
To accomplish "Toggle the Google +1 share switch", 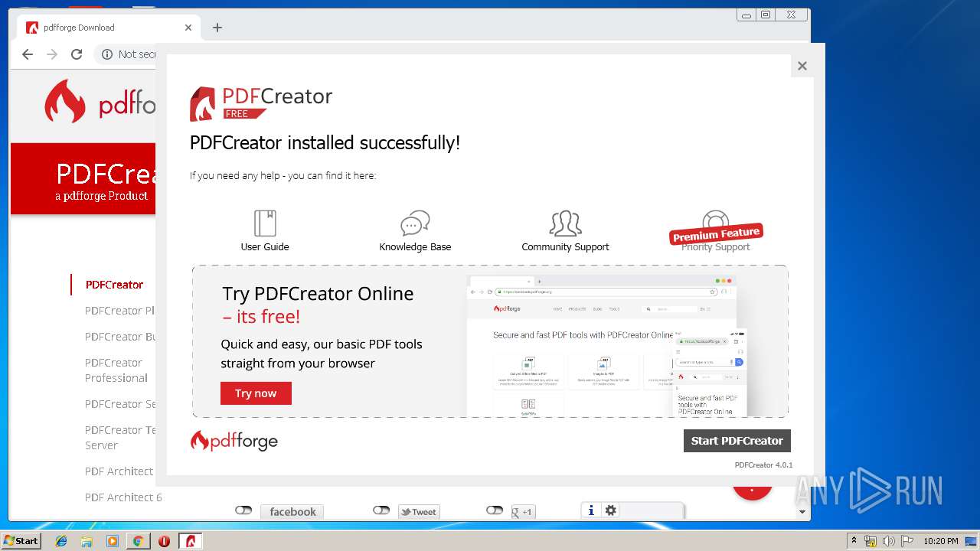I will [495, 510].
